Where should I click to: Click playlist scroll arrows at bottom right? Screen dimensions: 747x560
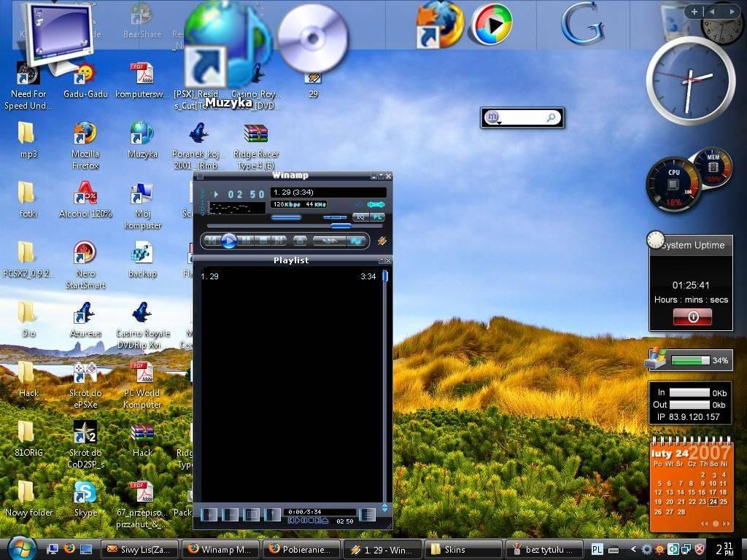click(x=385, y=507)
